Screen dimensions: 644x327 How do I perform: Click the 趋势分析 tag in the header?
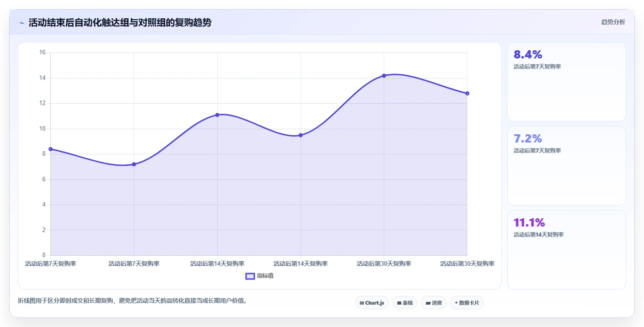point(613,22)
